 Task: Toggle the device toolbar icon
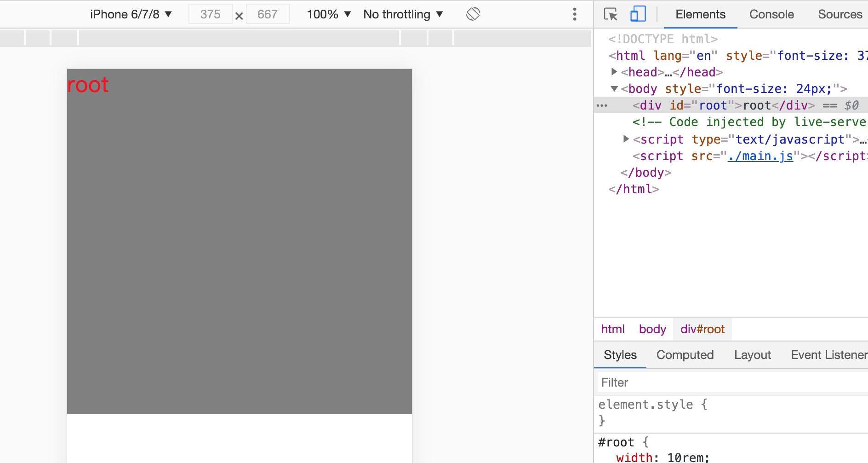tap(638, 14)
